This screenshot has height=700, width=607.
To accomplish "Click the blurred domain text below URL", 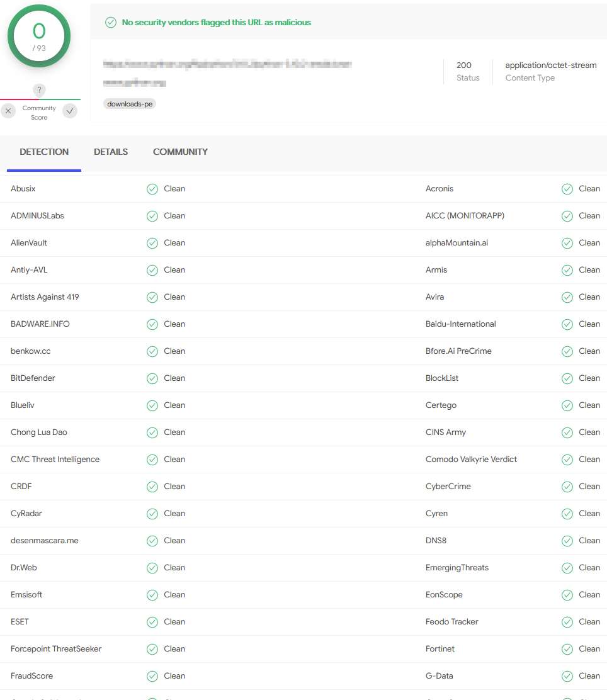I will click(135, 82).
